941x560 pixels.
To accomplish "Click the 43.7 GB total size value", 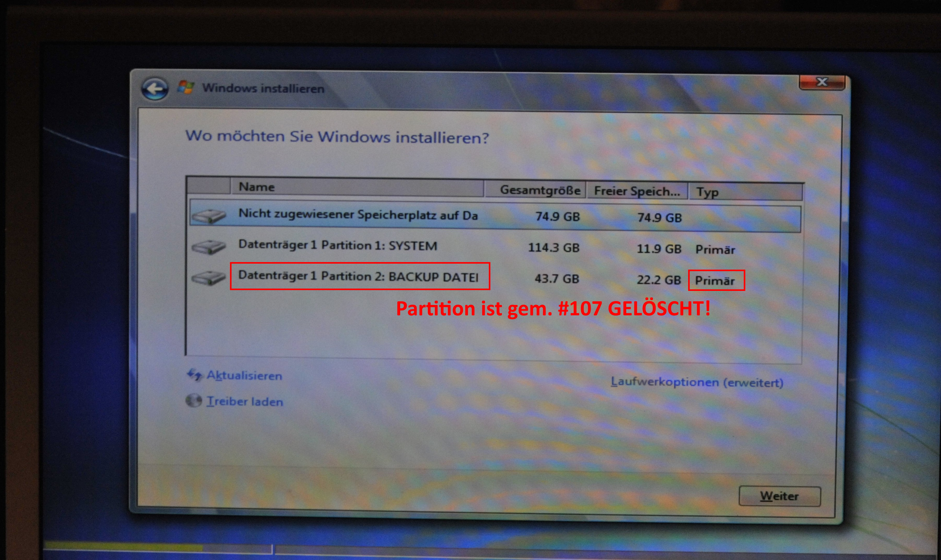I will tap(557, 279).
